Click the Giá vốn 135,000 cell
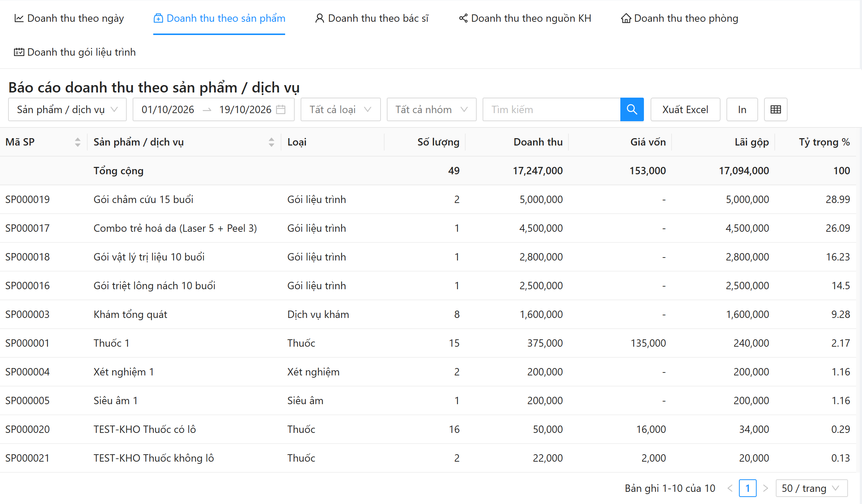This screenshot has width=862, height=504. click(x=648, y=343)
